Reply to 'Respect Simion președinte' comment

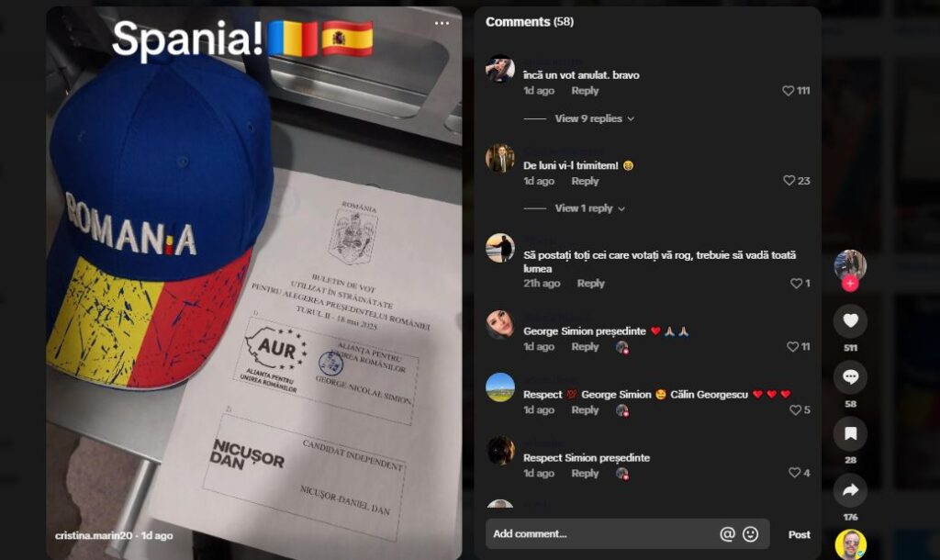pos(585,473)
